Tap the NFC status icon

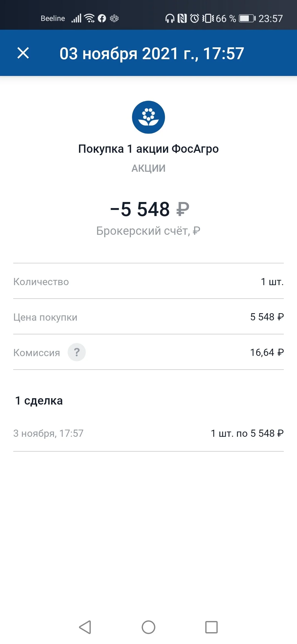click(182, 18)
